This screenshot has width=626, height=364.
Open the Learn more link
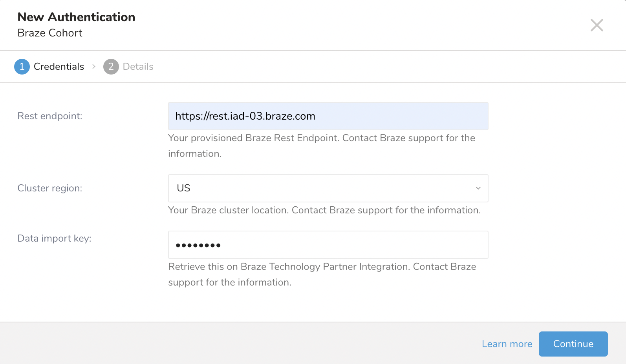(x=507, y=344)
